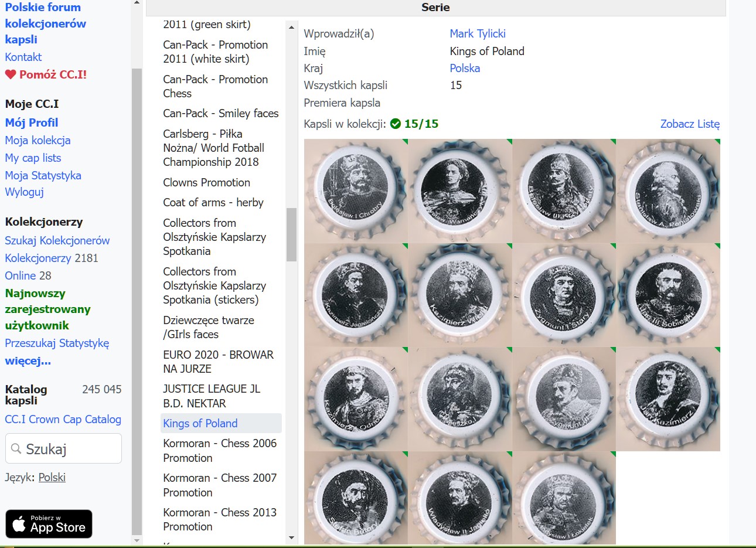The height and width of the screenshot is (548, 756).
Task: Click the magnifier icon in search box
Action: [x=16, y=449]
